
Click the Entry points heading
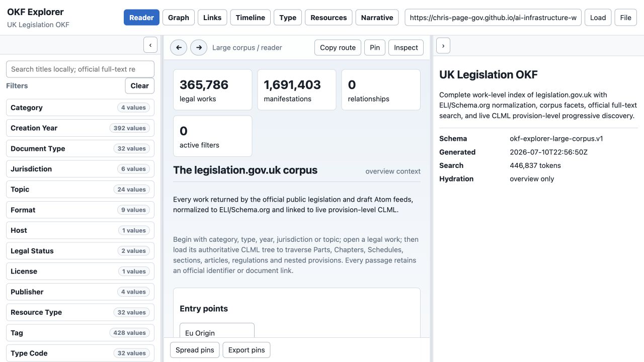coord(204,309)
